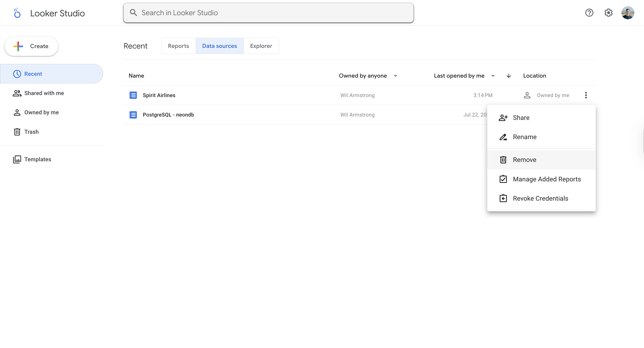Select Remove from context menu
The height and width of the screenshot is (348, 644).
point(524,160)
